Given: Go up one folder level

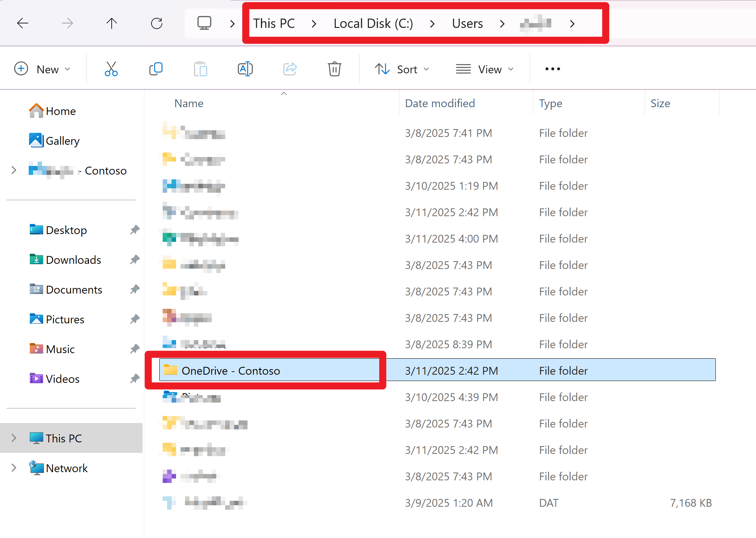Looking at the screenshot, I should pos(111,23).
